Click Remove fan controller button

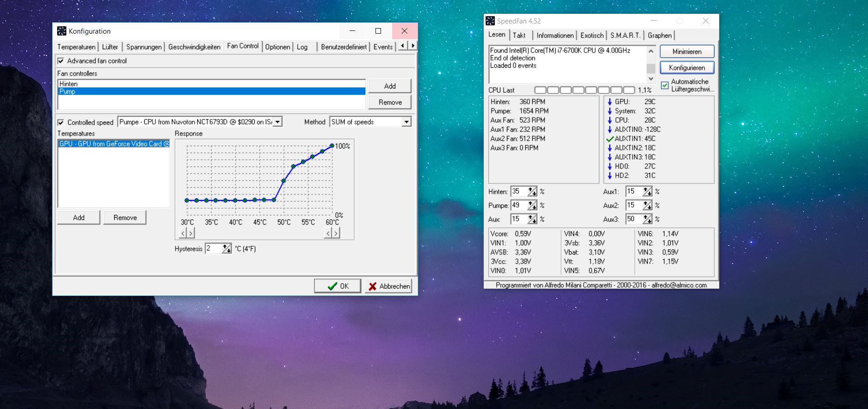tap(390, 102)
